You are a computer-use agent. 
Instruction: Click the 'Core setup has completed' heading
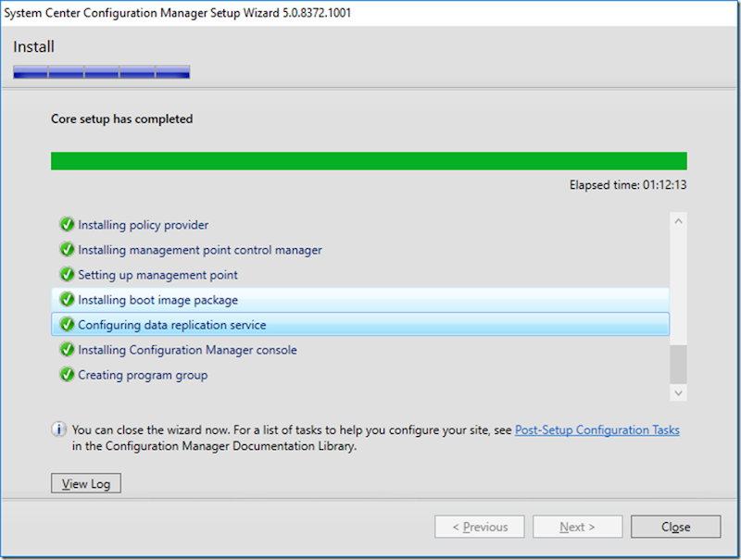pos(122,118)
